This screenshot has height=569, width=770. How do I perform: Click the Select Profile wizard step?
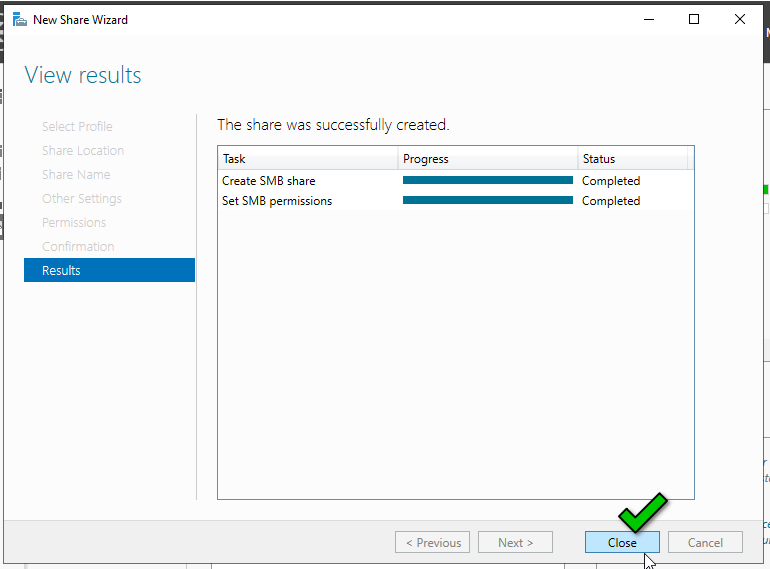[x=77, y=126]
